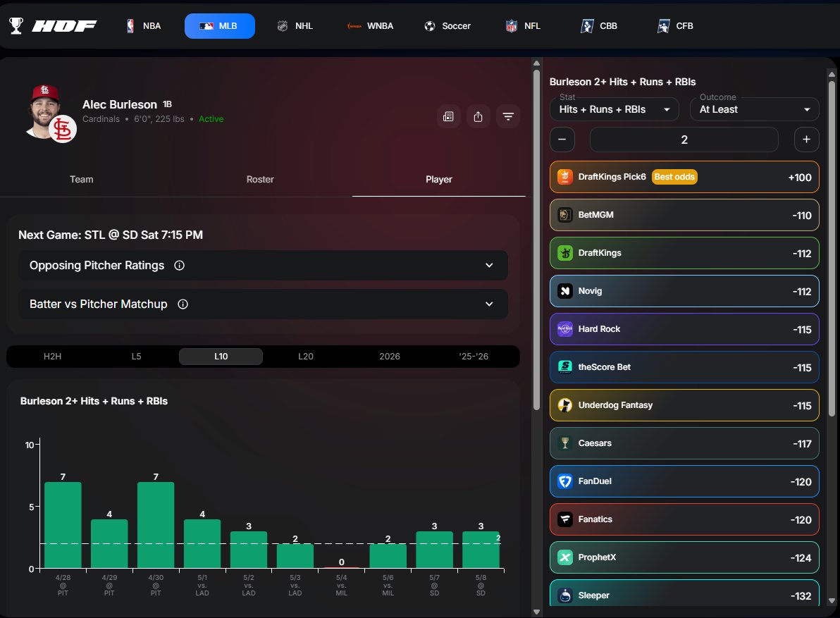The height and width of the screenshot is (618, 840).
Task: Open the Roster tab
Action: pyautogui.click(x=260, y=180)
